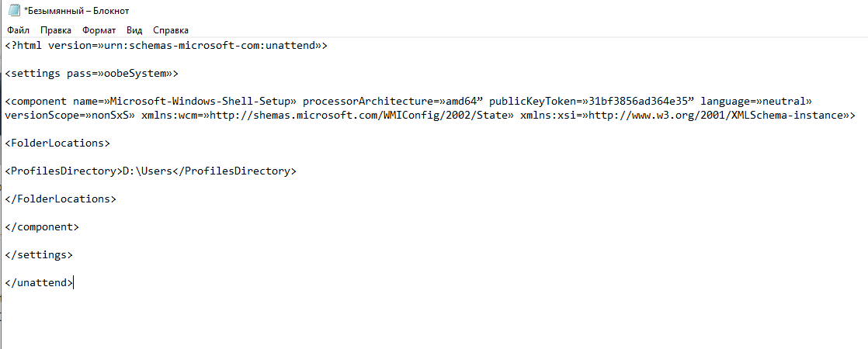Open the Файл menu

point(18,30)
